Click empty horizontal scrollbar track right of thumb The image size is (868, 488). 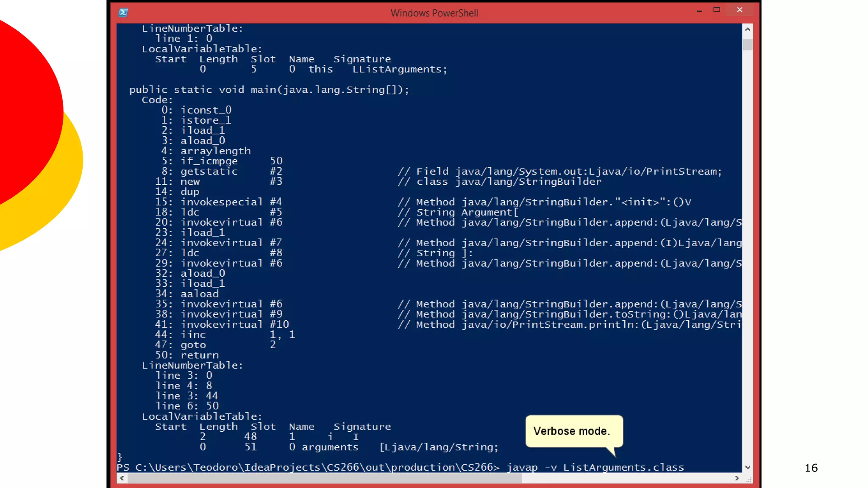[x=627, y=478]
